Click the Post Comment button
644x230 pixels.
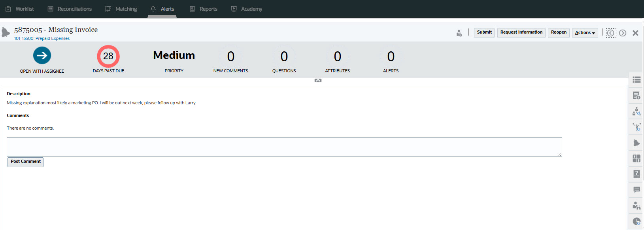pyautogui.click(x=26, y=162)
